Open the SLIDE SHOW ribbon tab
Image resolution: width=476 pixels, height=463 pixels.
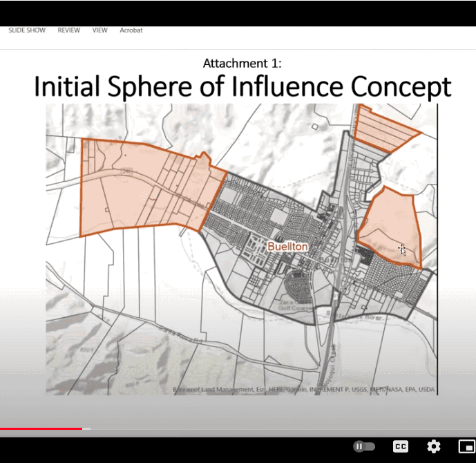point(27,30)
